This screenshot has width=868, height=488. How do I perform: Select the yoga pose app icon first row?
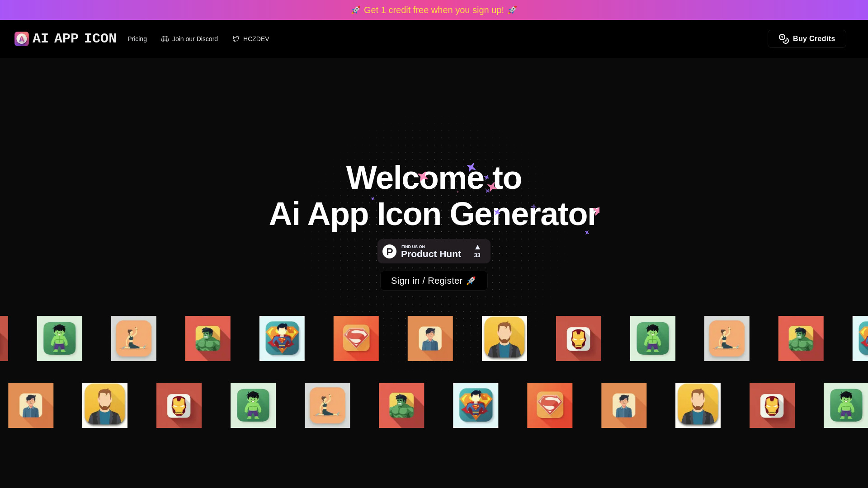(133, 338)
